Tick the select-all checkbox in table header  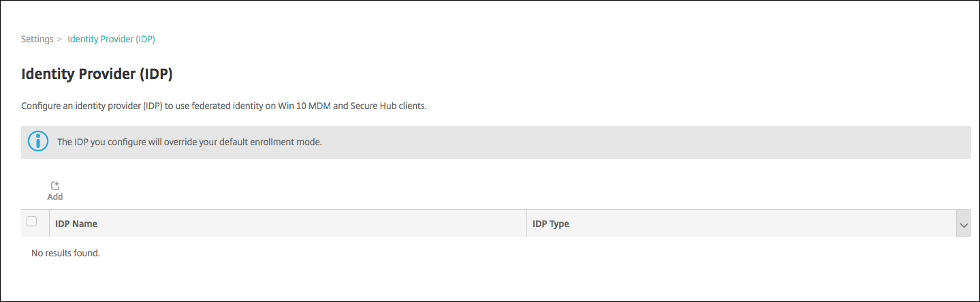tap(31, 222)
